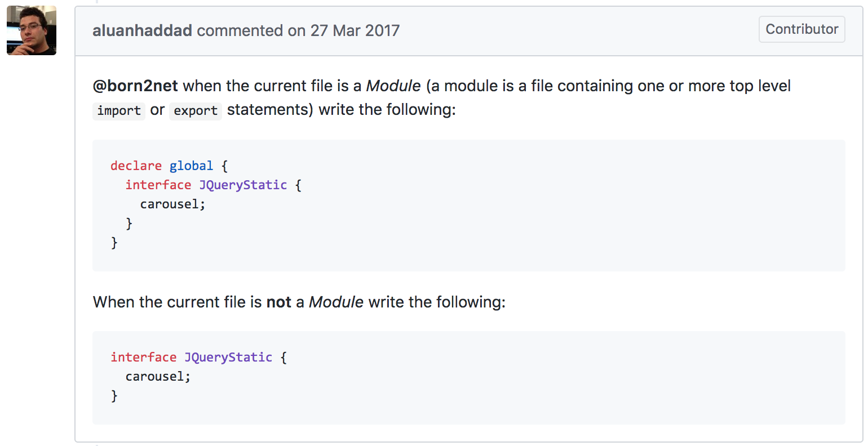Click 'carousel;' in the second code block

[x=158, y=376]
